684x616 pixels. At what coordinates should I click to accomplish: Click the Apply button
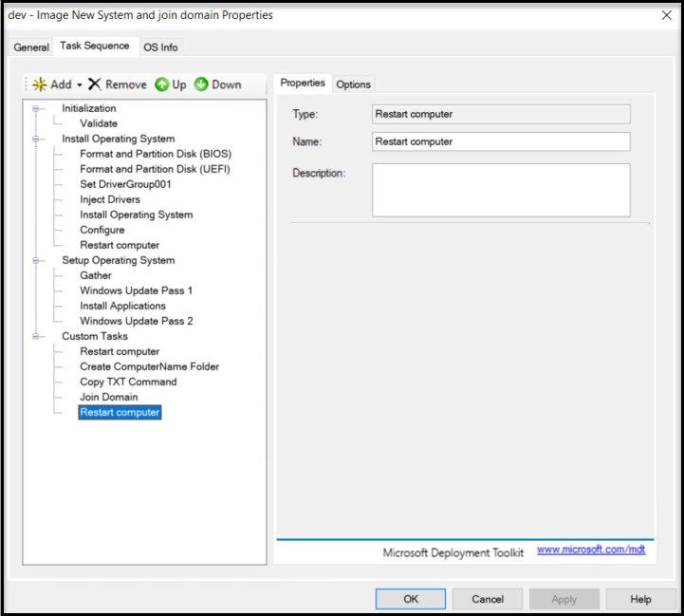pos(564,599)
